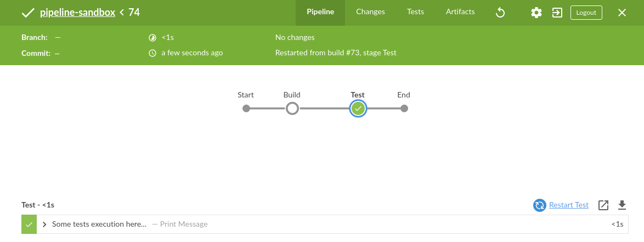Viewport: 644px width, 242px height.
Task: Open the Tests tab
Action: point(415,11)
